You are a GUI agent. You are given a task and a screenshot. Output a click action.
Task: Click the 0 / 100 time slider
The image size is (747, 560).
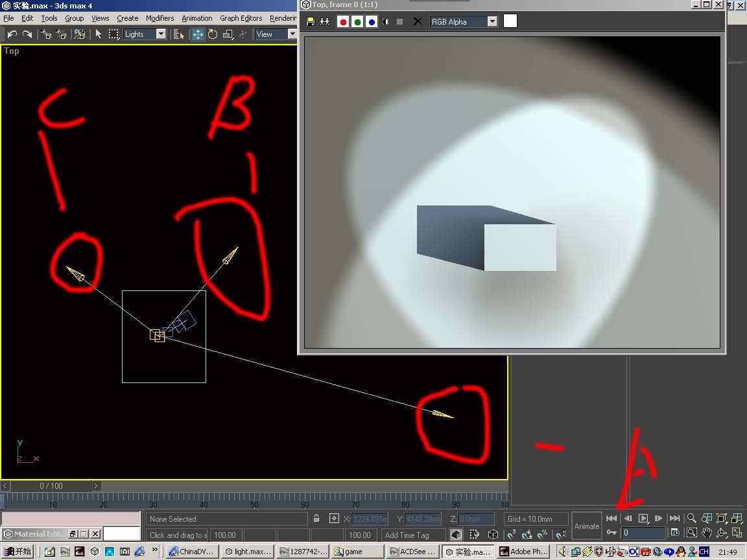[51, 485]
